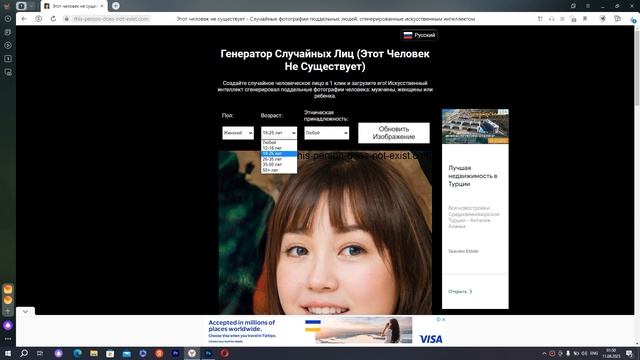Go back using the browser back arrow
The width and height of the screenshot is (640, 360).
point(24,19)
